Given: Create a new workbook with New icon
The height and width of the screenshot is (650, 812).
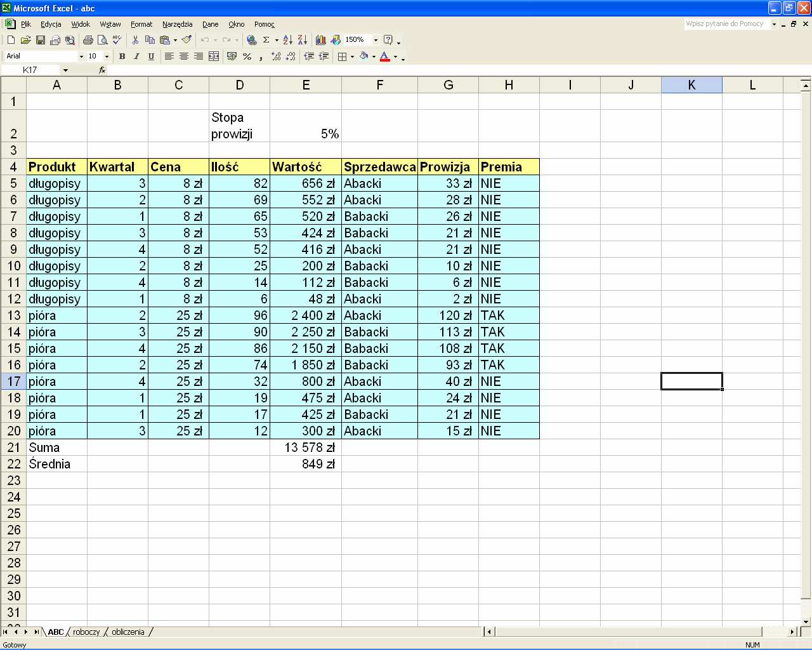Looking at the screenshot, I should click(11, 40).
